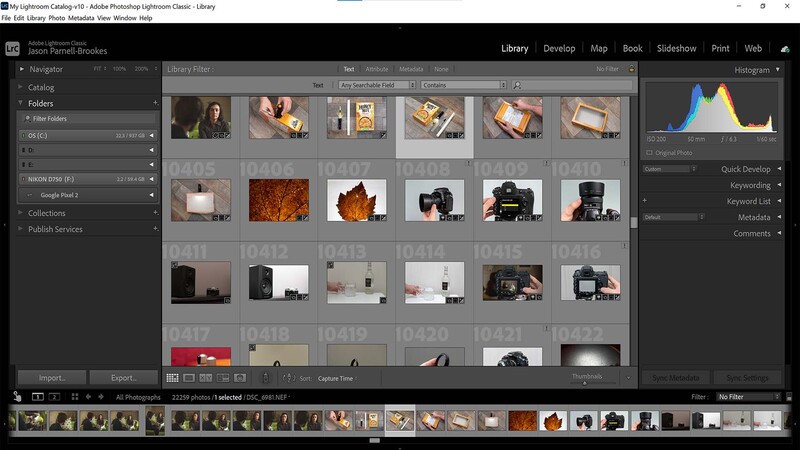Expand the Navigator panel
The width and height of the screenshot is (800, 450).
[21, 69]
